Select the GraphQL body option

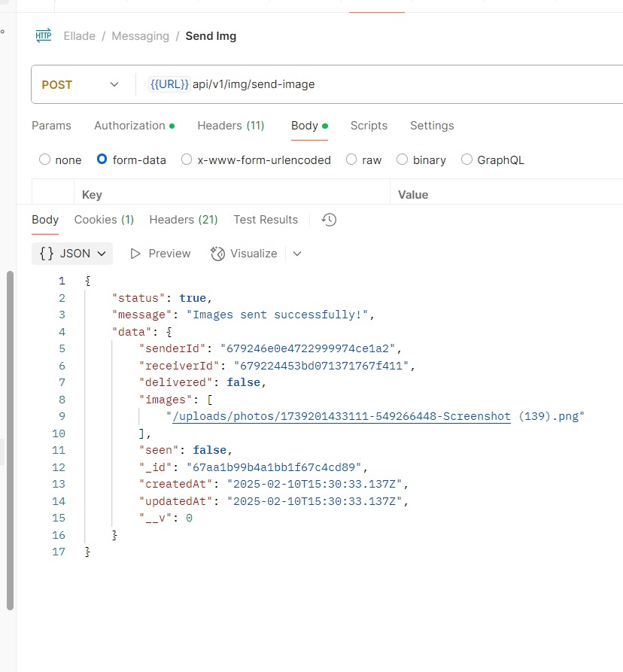coord(467,160)
